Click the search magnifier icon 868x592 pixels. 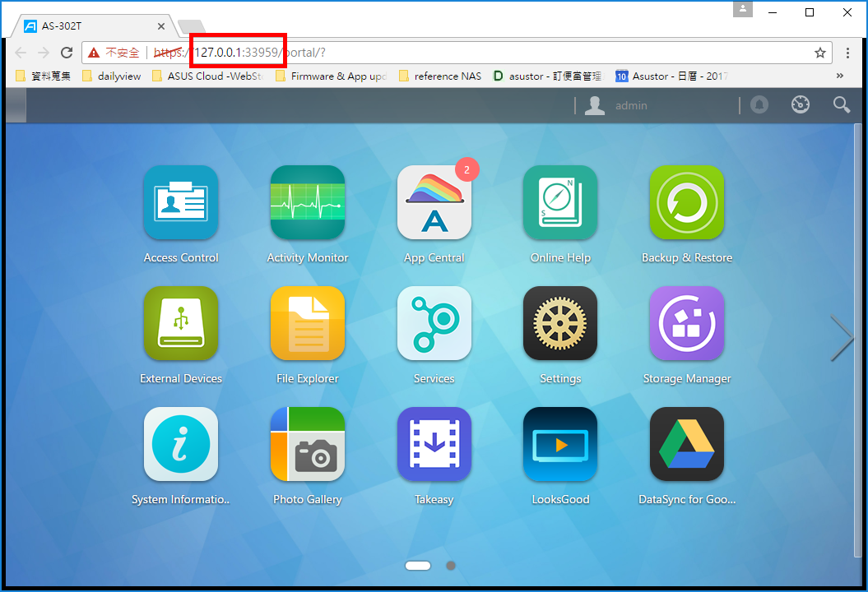842,104
